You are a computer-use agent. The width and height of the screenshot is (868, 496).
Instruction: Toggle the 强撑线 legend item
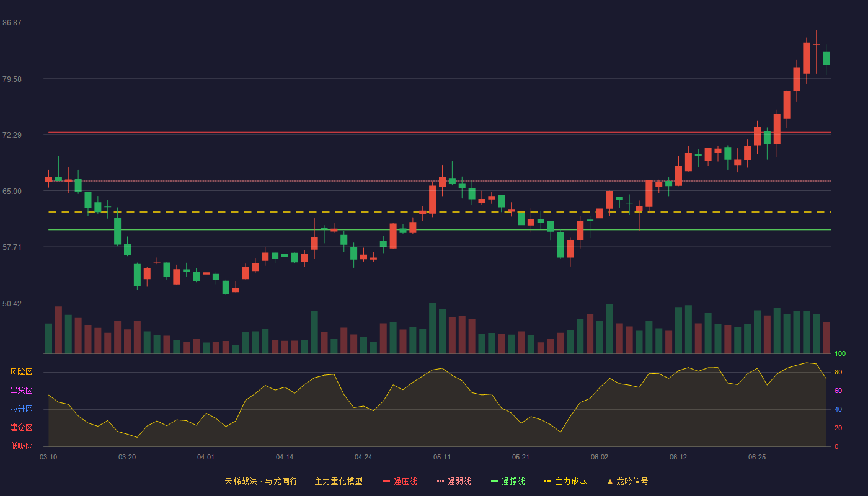508,481
